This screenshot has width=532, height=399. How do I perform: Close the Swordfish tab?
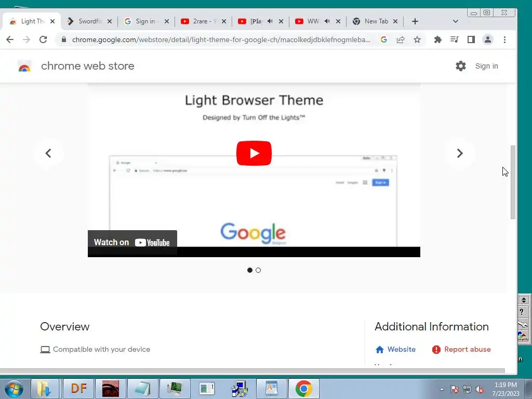pos(109,21)
